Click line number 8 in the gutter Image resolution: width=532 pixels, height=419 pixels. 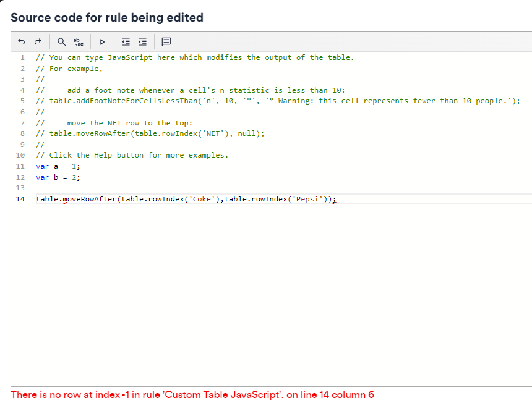click(22, 133)
